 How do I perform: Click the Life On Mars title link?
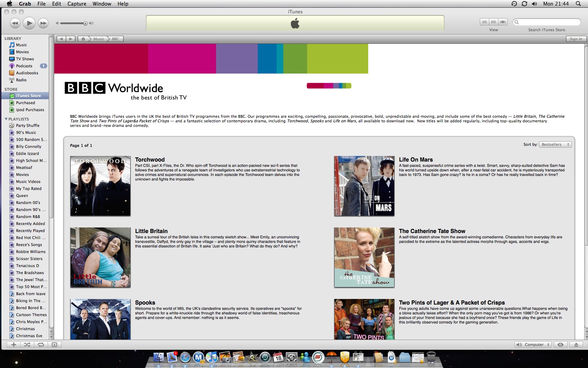(416, 159)
